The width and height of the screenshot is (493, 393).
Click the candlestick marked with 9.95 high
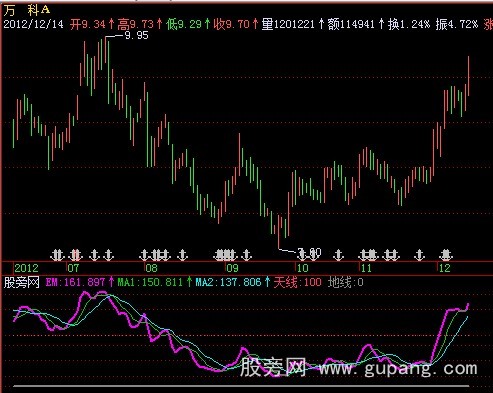[x=105, y=50]
